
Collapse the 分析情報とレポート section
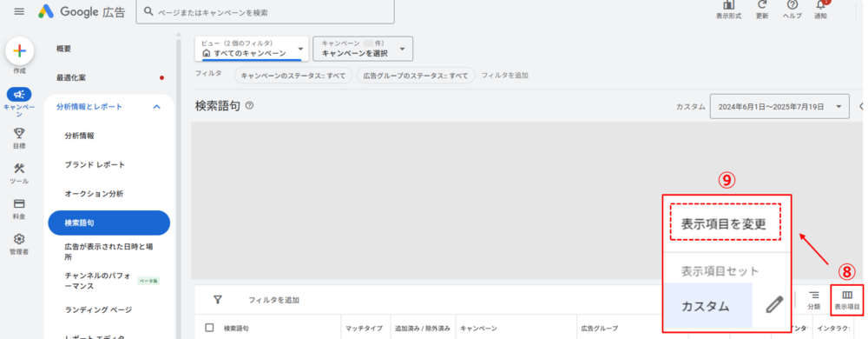(156, 106)
